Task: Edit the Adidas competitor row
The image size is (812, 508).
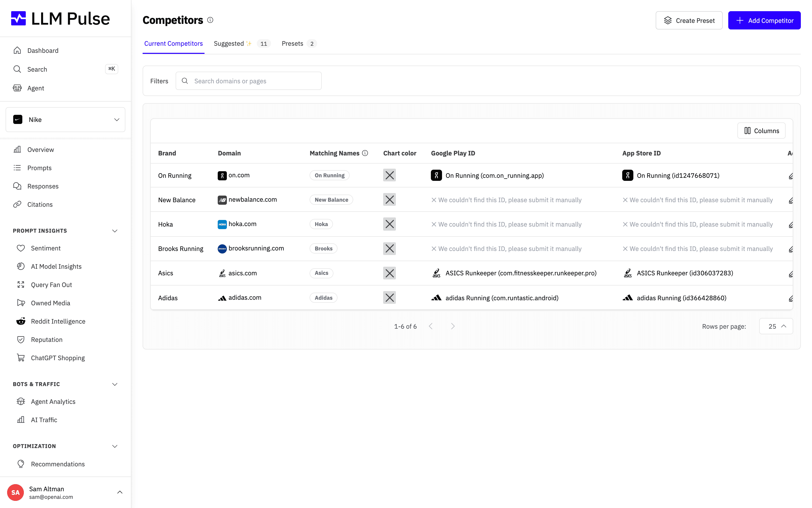Action: (x=790, y=298)
